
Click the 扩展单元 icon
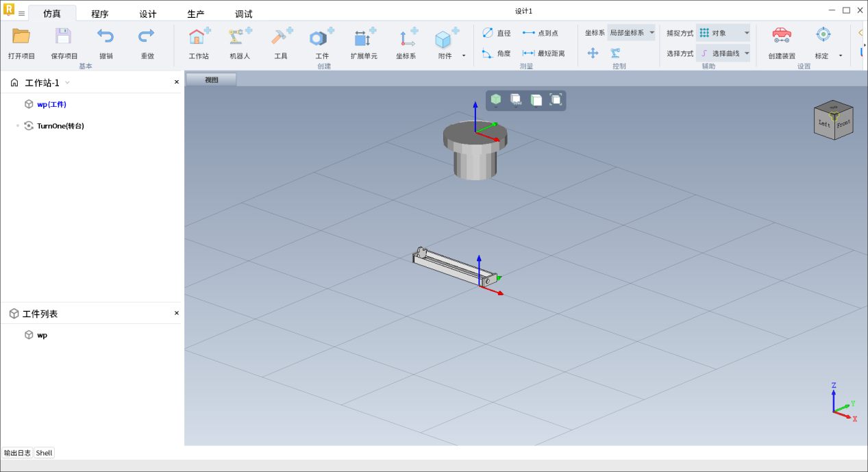364,38
